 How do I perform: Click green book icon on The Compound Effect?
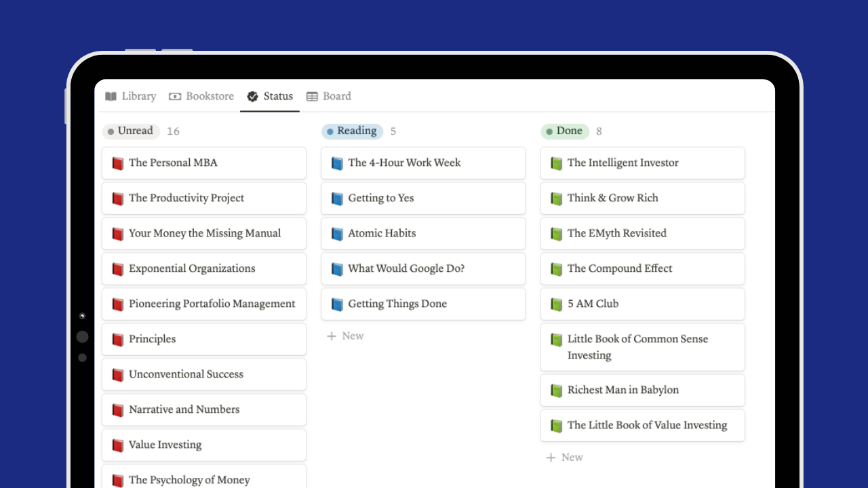click(x=557, y=269)
